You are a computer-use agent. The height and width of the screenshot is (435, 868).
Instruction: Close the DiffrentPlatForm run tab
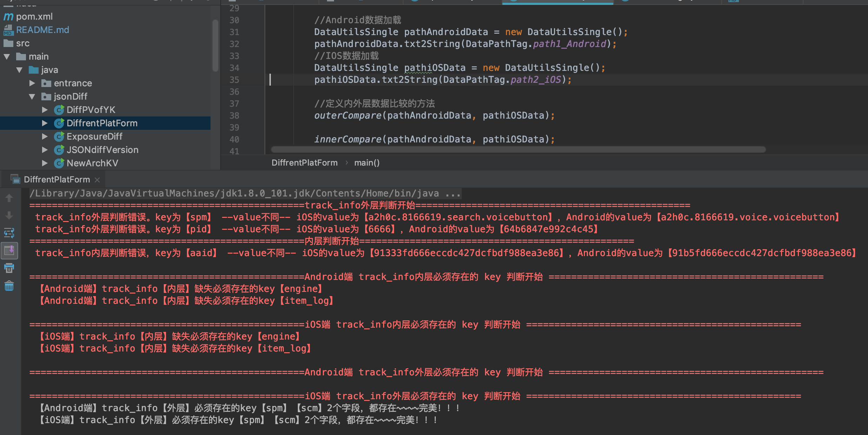(98, 180)
